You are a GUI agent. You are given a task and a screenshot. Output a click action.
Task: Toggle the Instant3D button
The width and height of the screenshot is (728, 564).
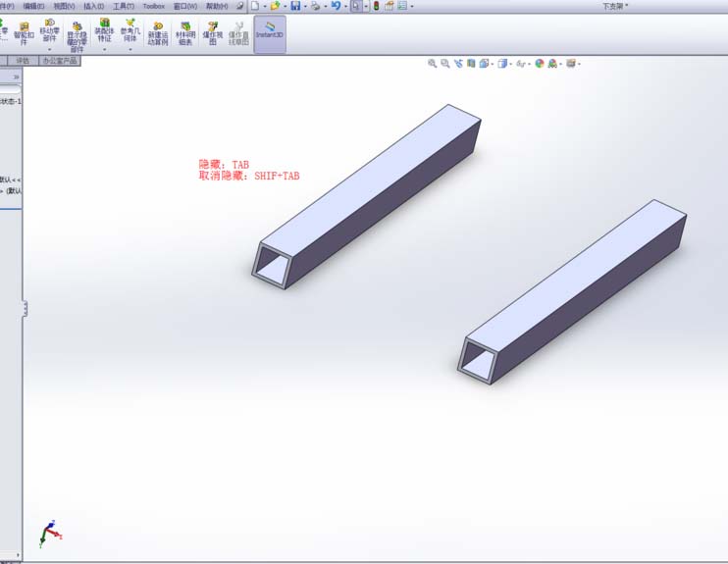tap(270, 34)
